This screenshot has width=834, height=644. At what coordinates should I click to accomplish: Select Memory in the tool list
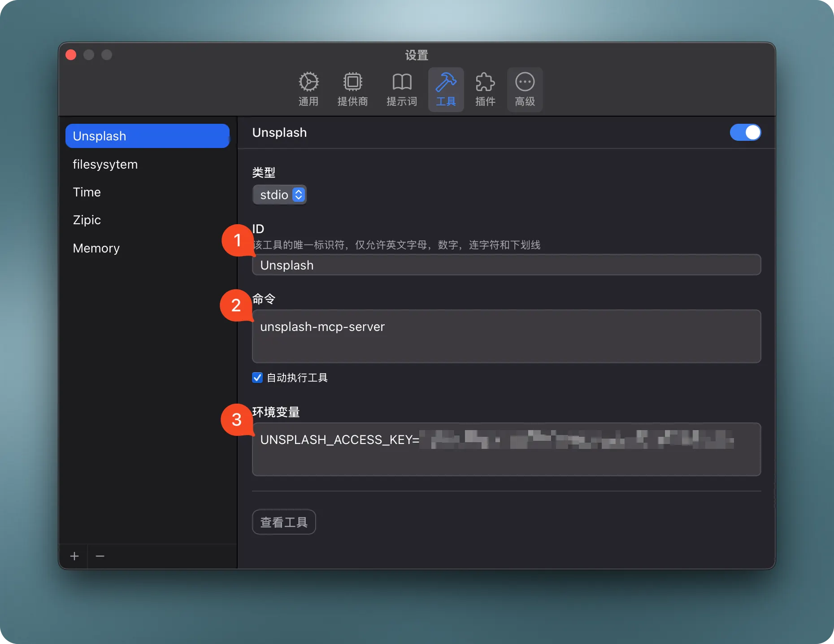click(x=148, y=248)
